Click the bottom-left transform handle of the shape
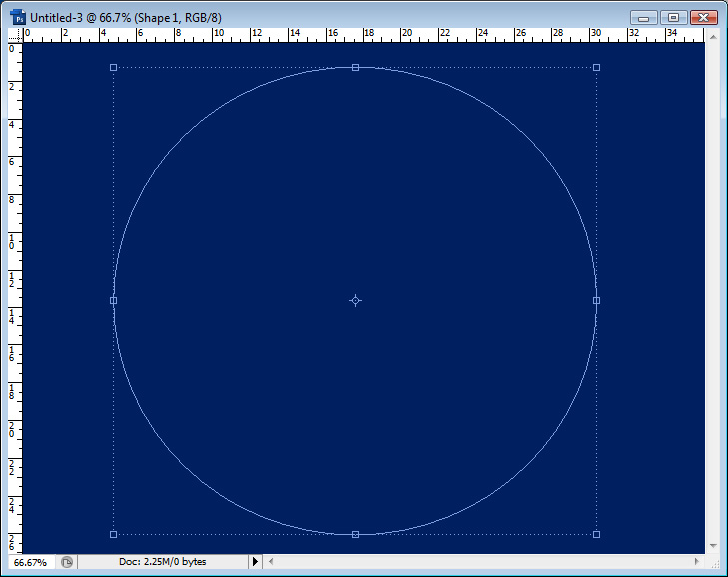 tap(113, 534)
